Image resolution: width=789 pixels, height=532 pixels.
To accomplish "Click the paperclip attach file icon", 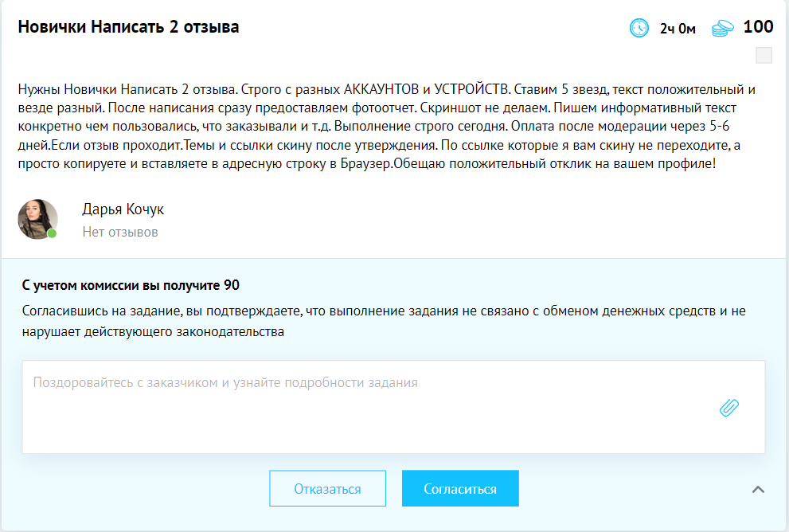I will (729, 407).
